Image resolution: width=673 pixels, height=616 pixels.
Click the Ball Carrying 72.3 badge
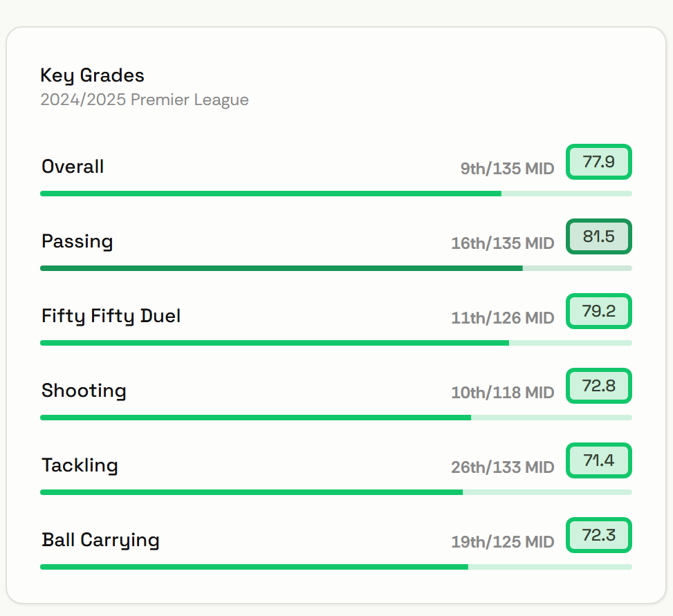[599, 535]
